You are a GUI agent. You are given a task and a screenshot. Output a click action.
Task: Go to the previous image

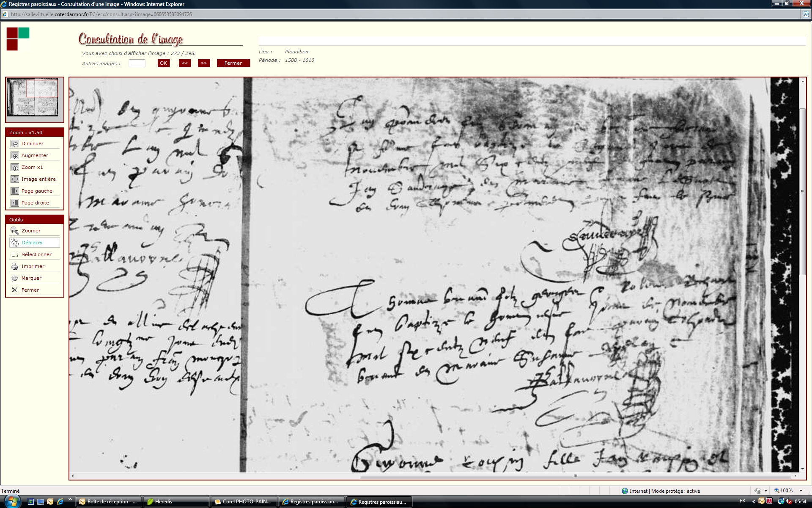[185, 63]
